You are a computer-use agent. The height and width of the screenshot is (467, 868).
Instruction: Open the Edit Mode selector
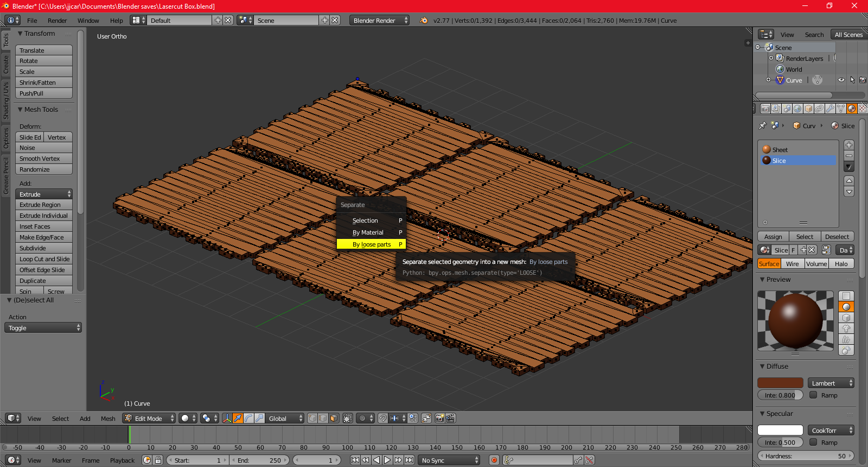pos(149,419)
